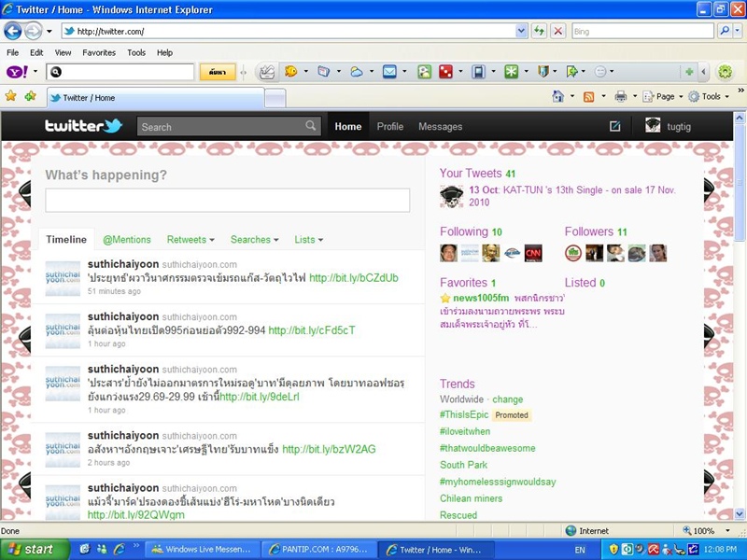This screenshot has height=560, width=747.
Task: Click the Home link in Twitter's header
Action: click(x=347, y=126)
